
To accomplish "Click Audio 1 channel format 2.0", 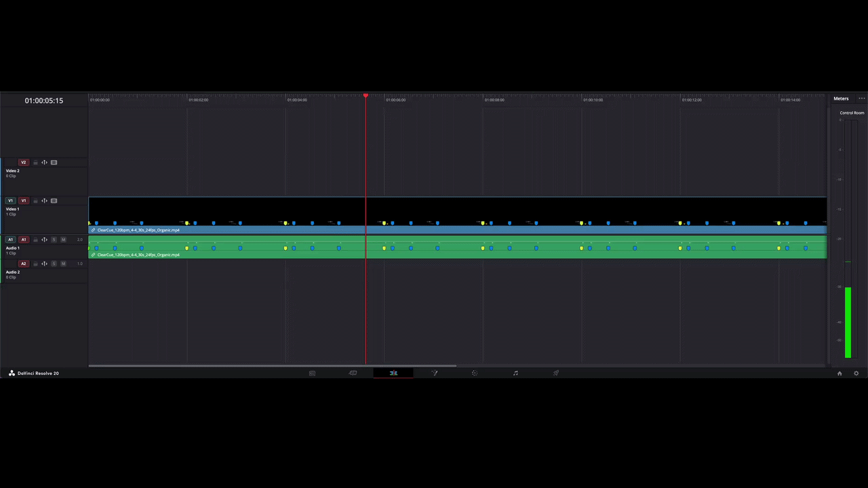I will (x=80, y=239).
